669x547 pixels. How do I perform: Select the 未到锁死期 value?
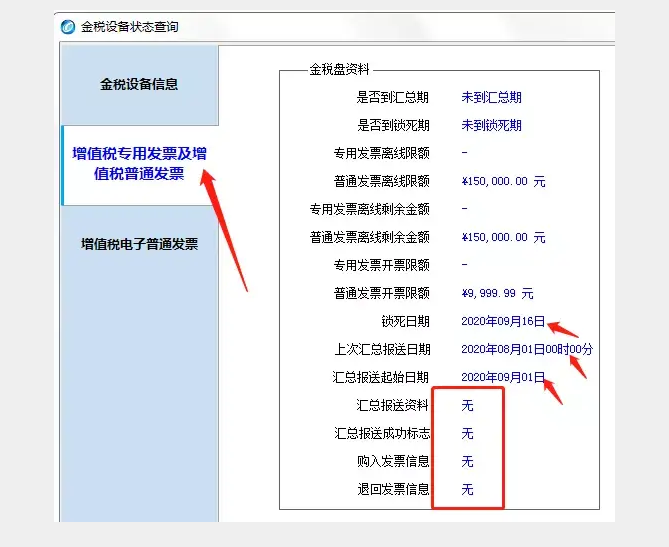point(492,125)
